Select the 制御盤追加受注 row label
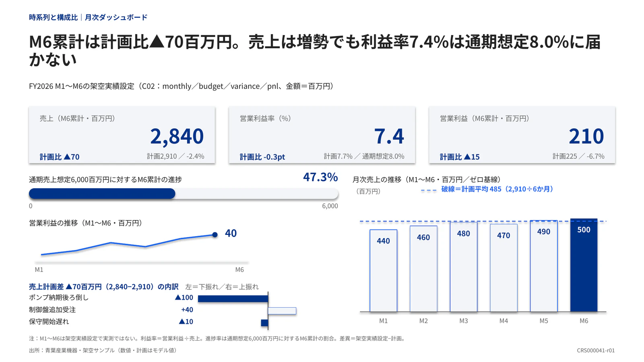The image size is (644, 362). coord(52,310)
